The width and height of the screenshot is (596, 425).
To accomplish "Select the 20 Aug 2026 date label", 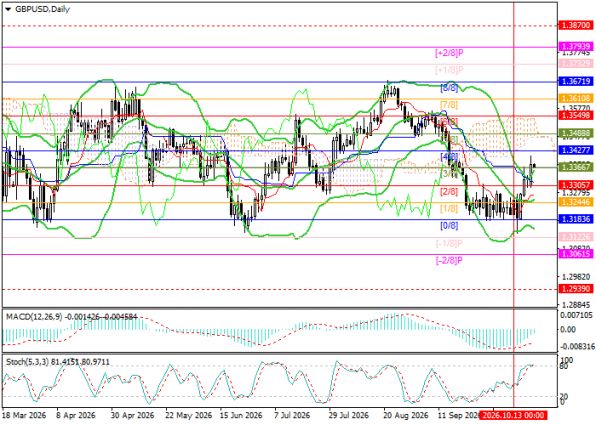I will [x=406, y=415].
